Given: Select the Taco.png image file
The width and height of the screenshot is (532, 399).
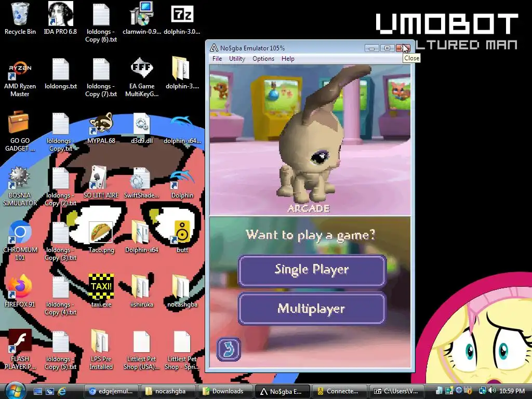Looking at the screenshot, I should pos(101,238).
